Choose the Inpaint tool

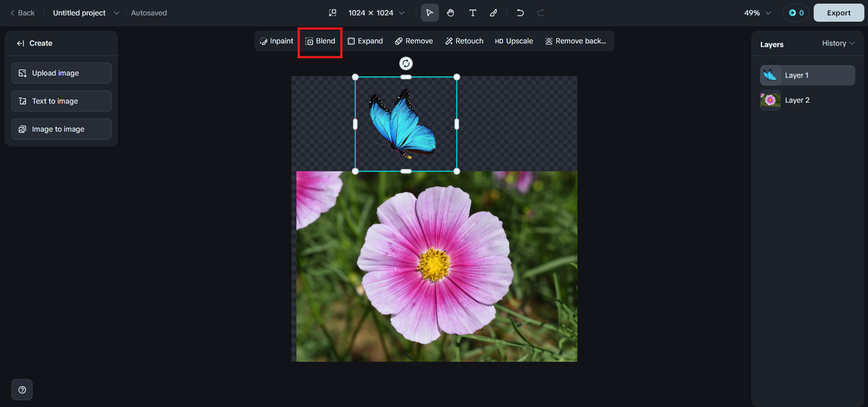276,41
